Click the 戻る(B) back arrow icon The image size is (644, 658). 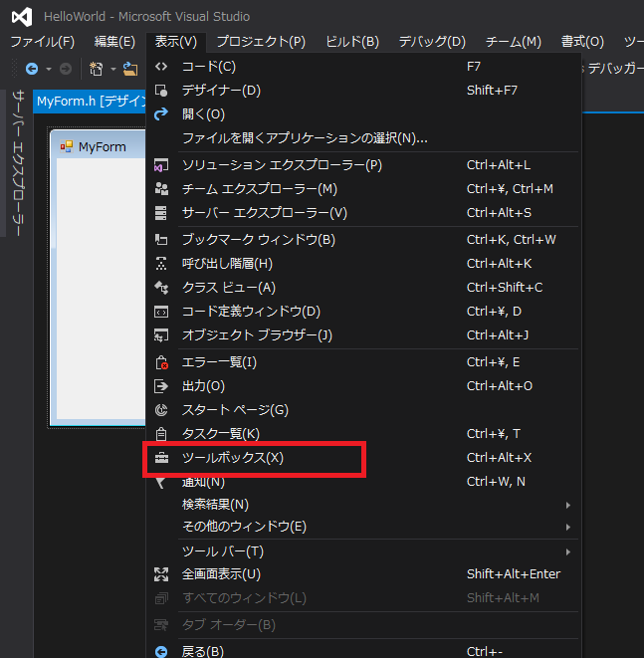(x=161, y=652)
